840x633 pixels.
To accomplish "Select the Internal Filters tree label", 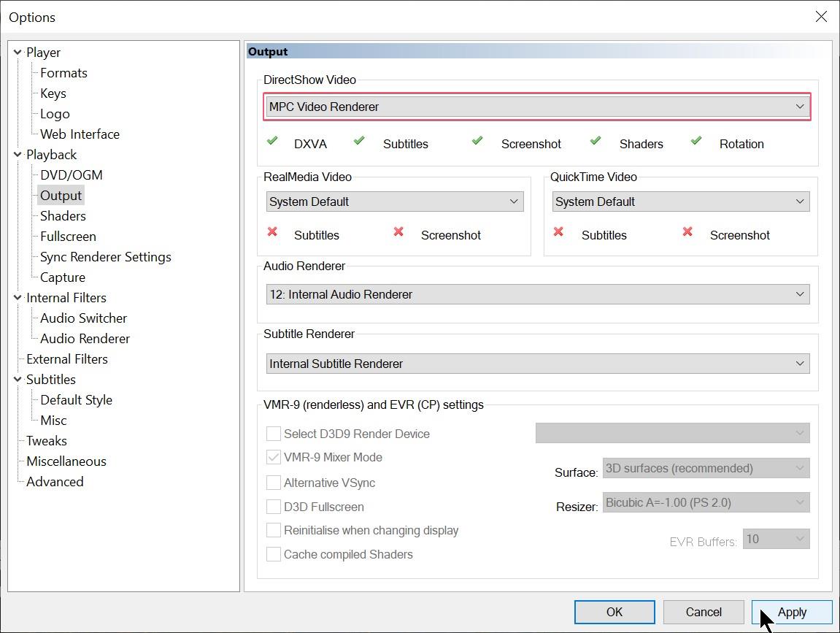I will pos(66,298).
